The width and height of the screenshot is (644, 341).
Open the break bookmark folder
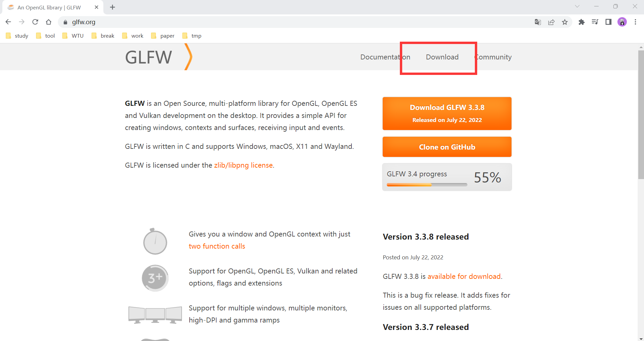103,36
